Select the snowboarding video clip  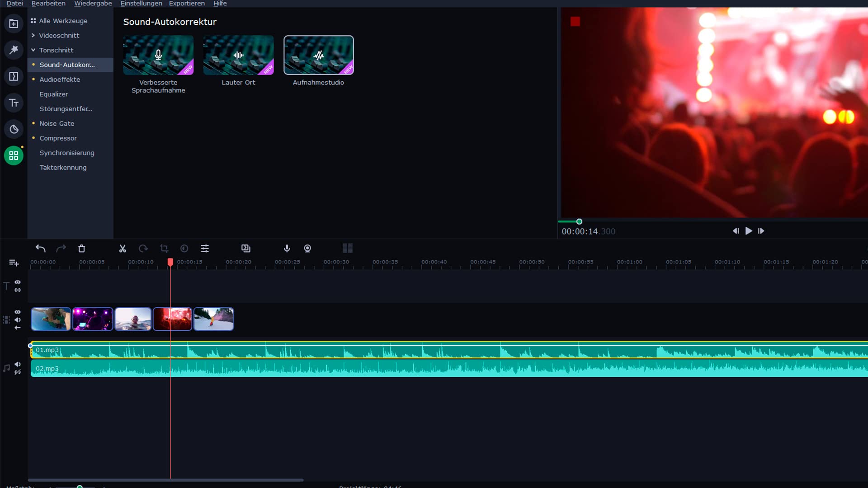point(214,319)
